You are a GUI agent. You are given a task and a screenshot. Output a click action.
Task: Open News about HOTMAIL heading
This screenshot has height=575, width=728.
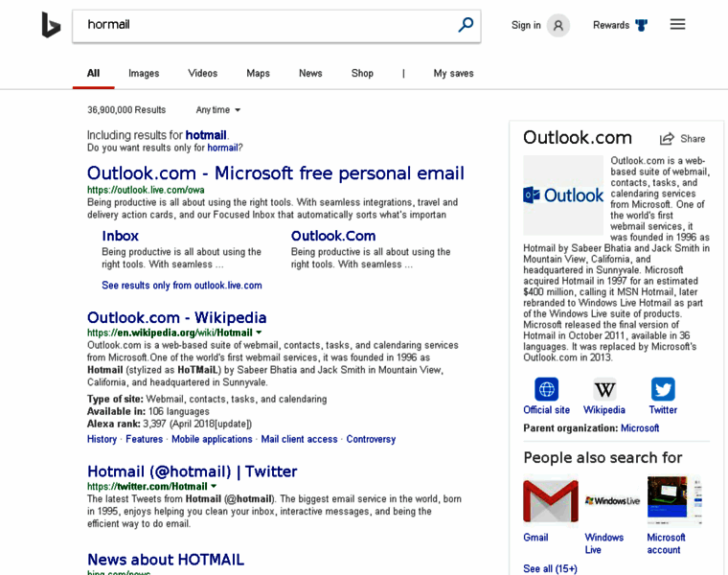pyautogui.click(x=166, y=560)
